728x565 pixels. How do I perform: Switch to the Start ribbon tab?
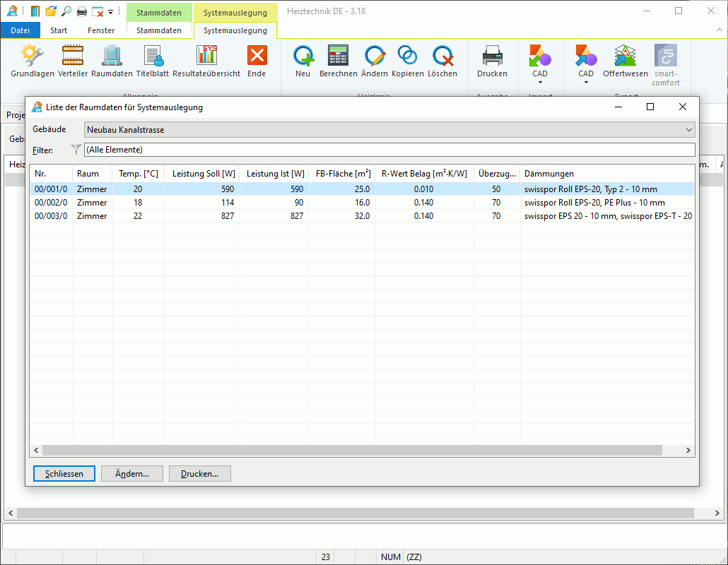(59, 30)
